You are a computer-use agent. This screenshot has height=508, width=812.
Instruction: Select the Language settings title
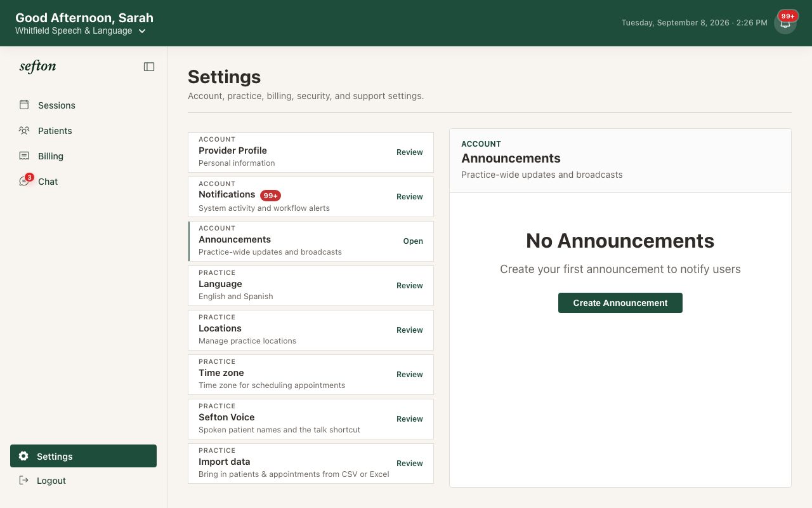coord(220,284)
